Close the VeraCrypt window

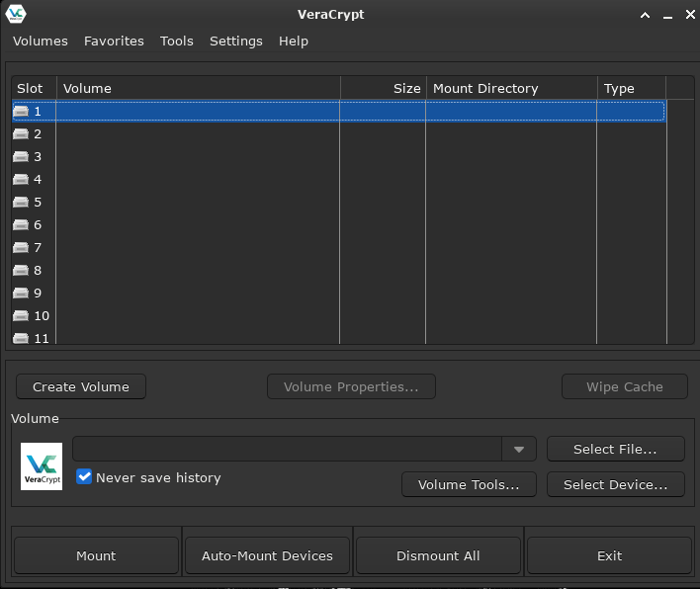point(690,15)
